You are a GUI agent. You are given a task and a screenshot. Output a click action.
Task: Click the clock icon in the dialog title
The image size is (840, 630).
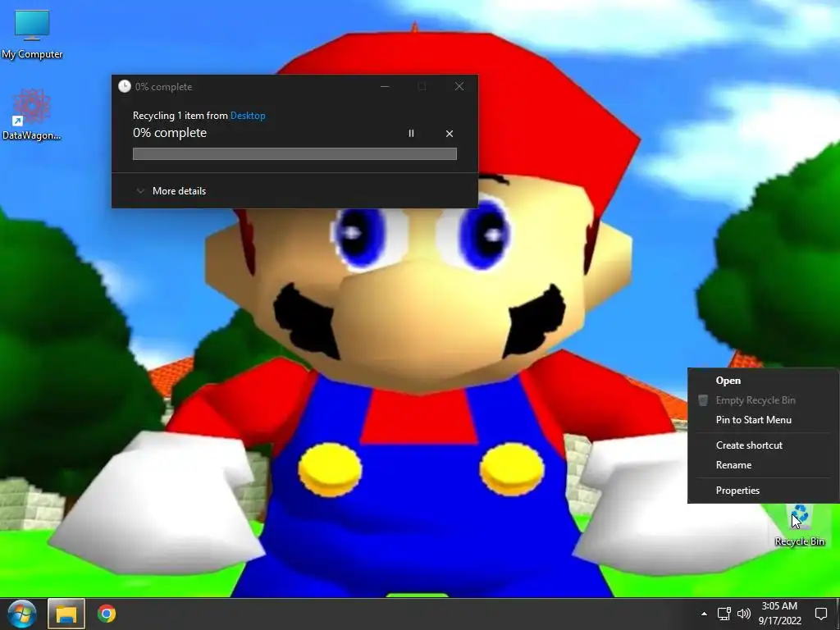point(125,86)
